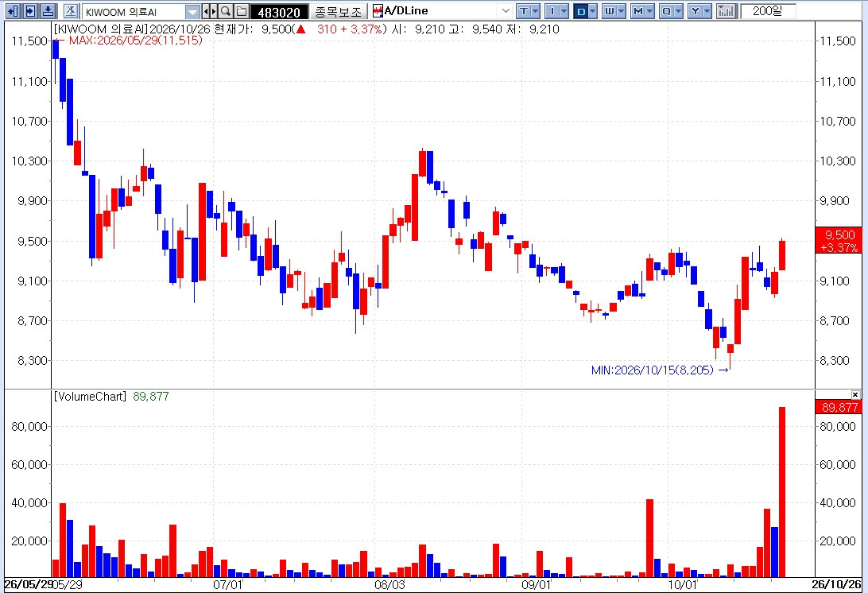Select the quarterly (Q) period tab
868x593 pixels.
[x=667, y=10]
